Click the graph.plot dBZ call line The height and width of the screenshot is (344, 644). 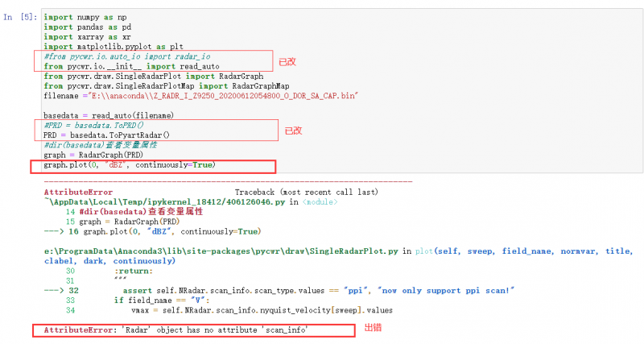[129, 164]
